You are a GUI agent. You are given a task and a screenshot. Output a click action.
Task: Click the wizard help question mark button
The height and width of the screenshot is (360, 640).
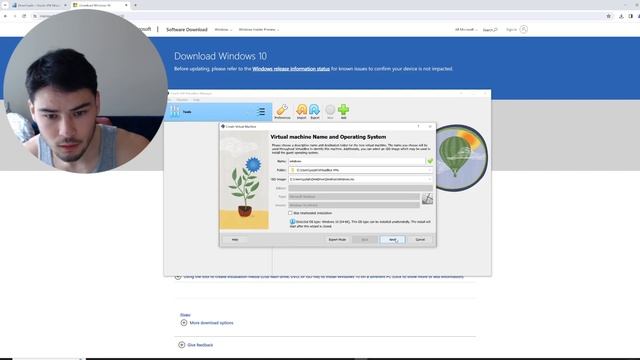click(x=418, y=127)
